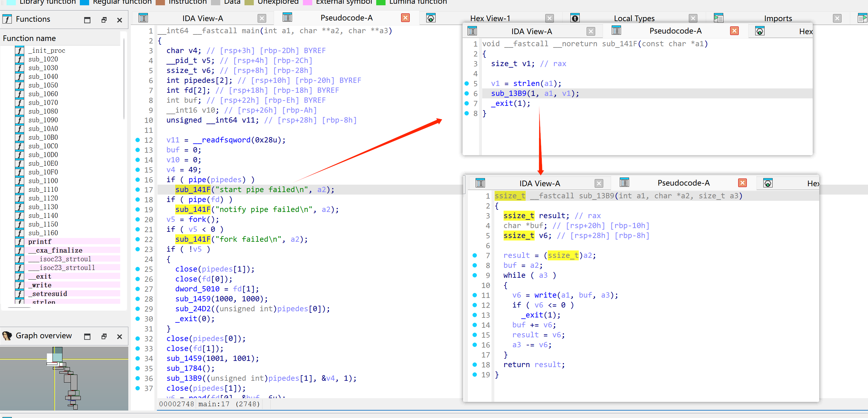Click the Pseudocode-A icon in the sub_141F popup
Screen dimensions: 868x418
[x=616, y=31]
